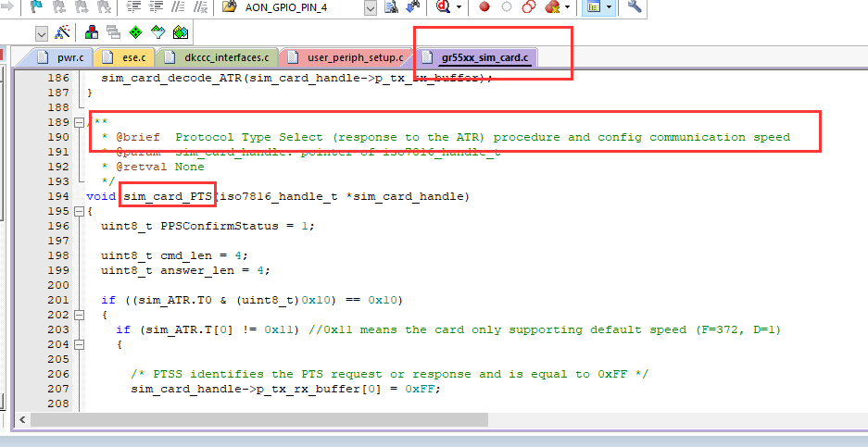868x447 pixels.
Task: Start or stop the debug session
Action: (444, 6)
